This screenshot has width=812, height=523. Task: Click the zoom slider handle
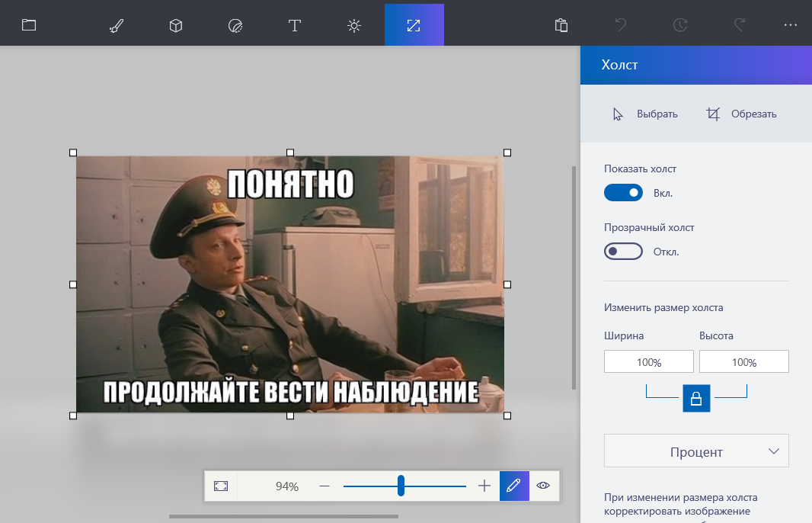401,486
